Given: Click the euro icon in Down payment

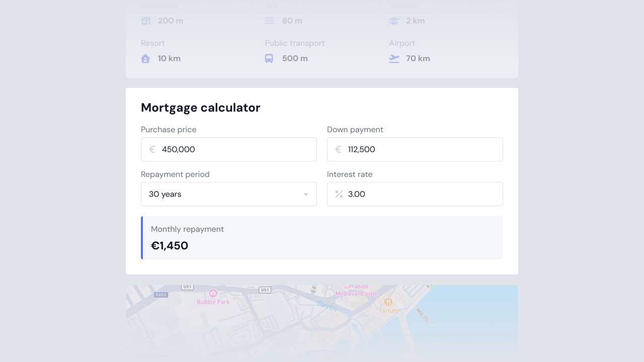Looking at the screenshot, I should point(339,149).
